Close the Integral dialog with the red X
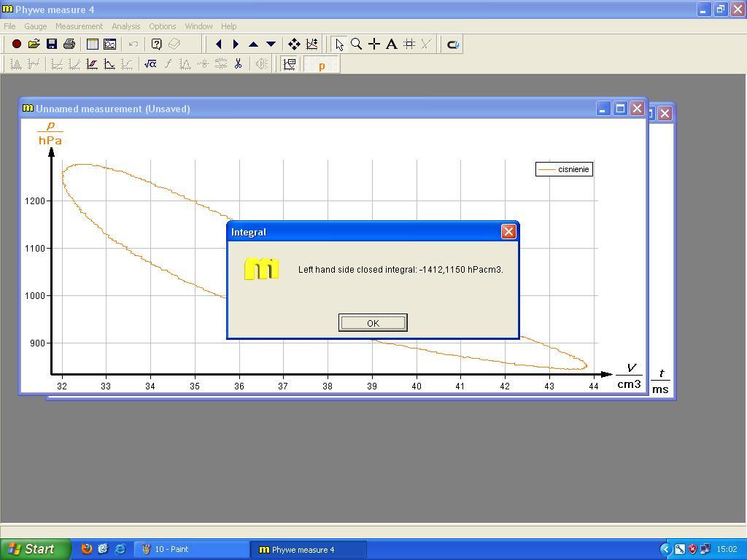 (x=508, y=231)
